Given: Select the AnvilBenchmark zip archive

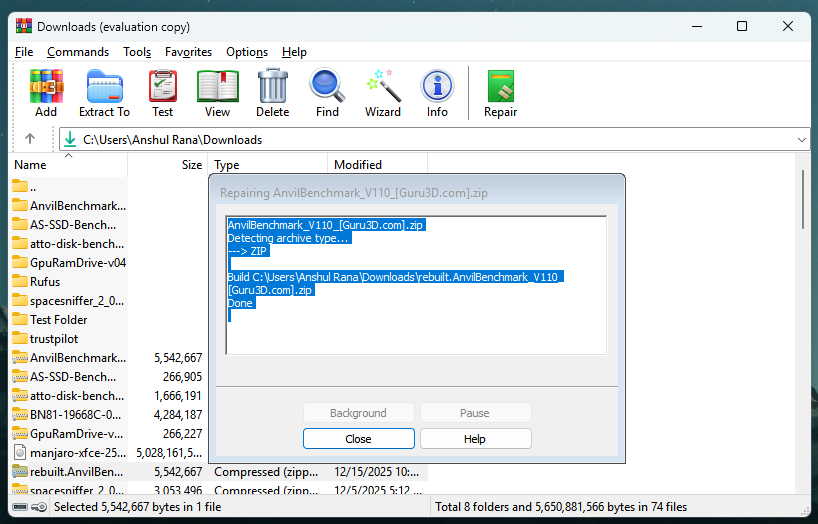Looking at the screenshot, I should (x=69, y=358).
